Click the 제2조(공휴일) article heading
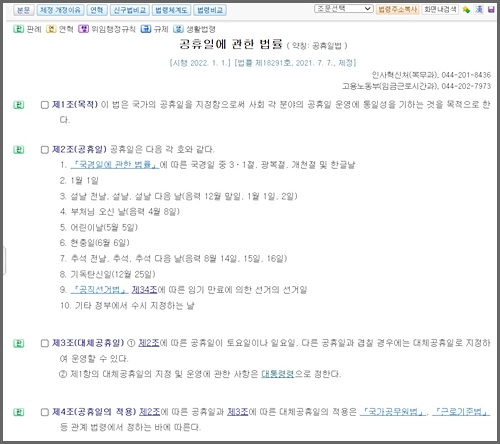The height and width of the screenshot is (444, 500). pyautogui.click(x=79, y=149)
